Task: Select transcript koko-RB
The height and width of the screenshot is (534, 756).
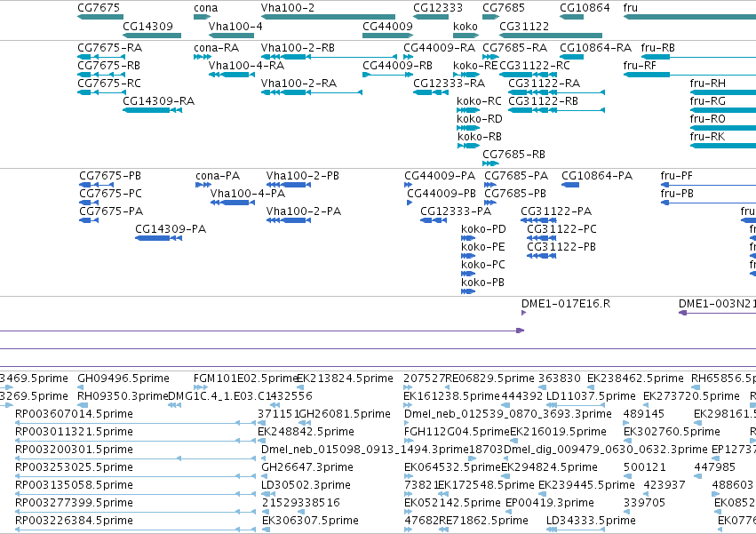Action: 468,146
